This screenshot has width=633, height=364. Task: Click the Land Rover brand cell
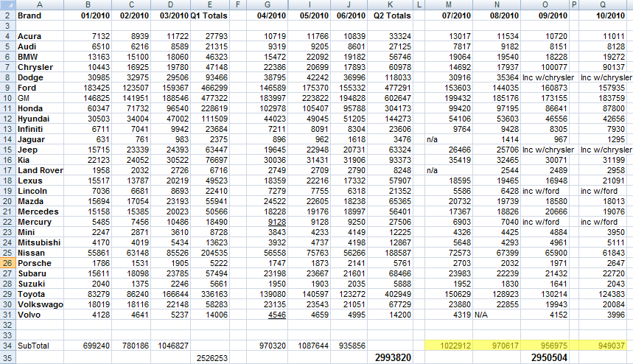pos(40,170)
